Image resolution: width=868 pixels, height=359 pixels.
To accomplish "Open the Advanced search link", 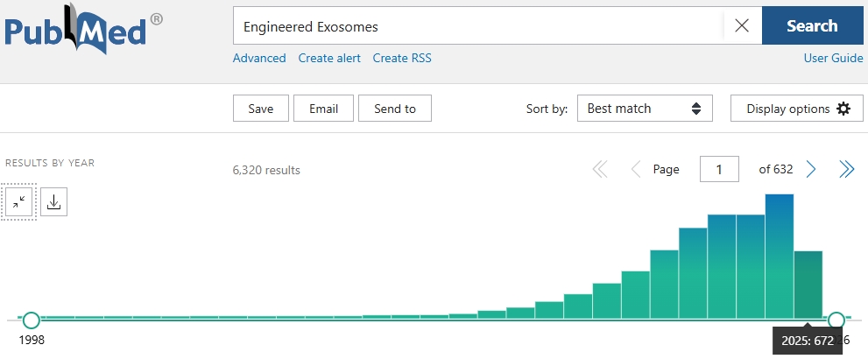I will tap(259, 58).
